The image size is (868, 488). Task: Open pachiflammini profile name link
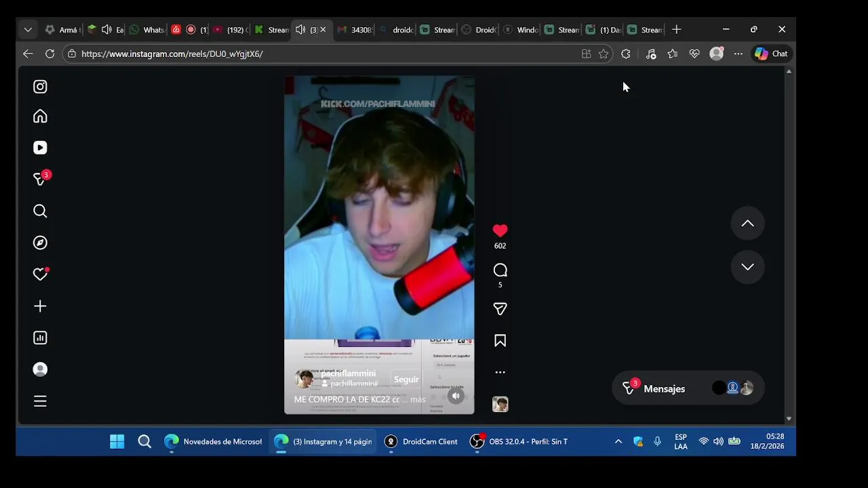click(348, 373)
